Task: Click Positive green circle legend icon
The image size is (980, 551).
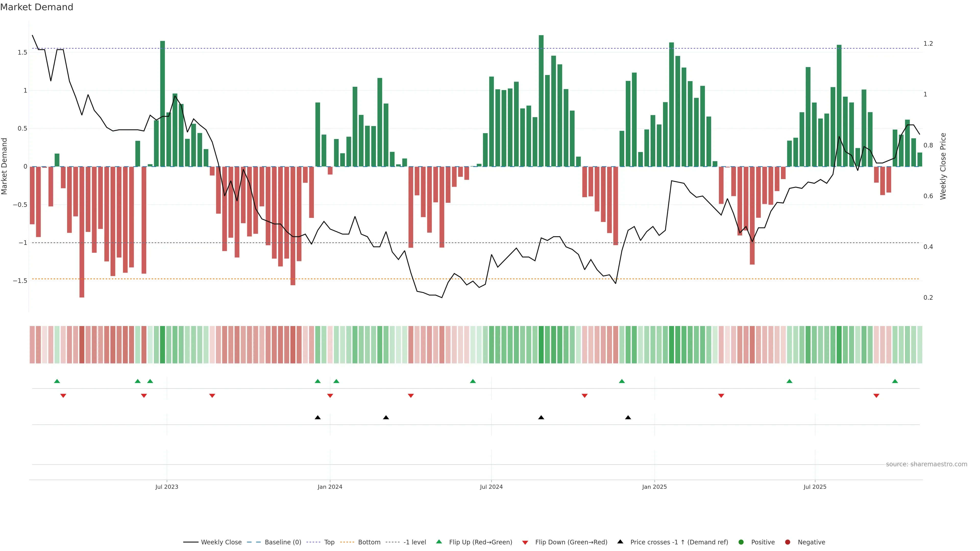Action: click(741, 542)
